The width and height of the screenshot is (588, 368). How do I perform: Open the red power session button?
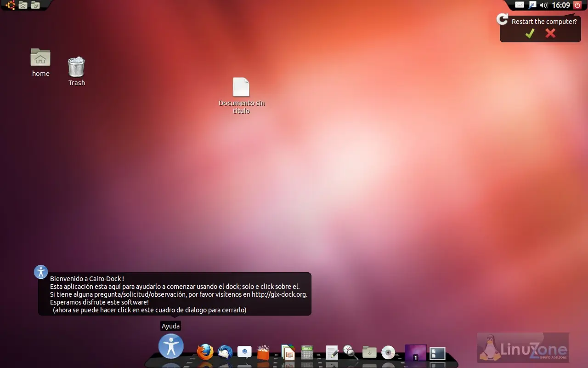[577, 5]
